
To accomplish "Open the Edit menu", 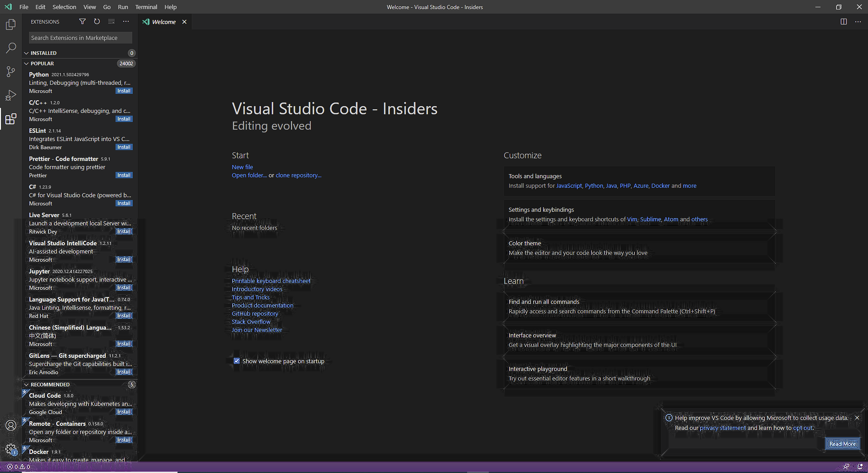I will point(40,7).
